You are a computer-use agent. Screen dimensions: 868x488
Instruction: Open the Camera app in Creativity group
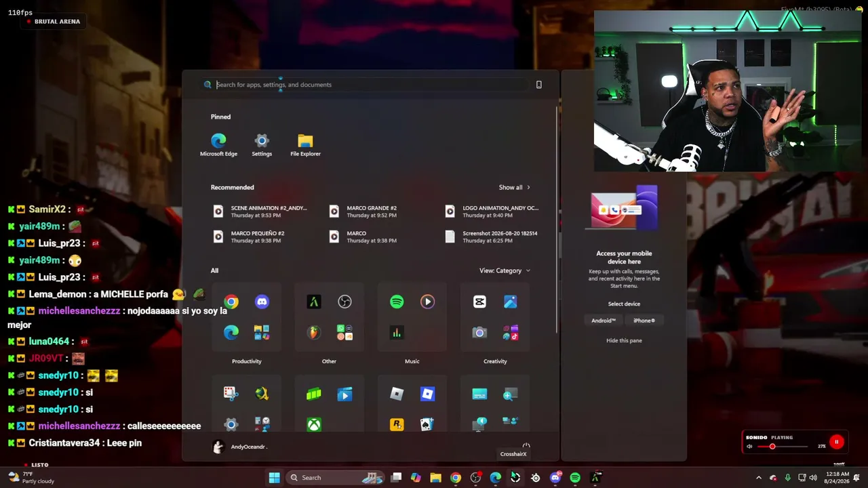click(x=479, y=332)
